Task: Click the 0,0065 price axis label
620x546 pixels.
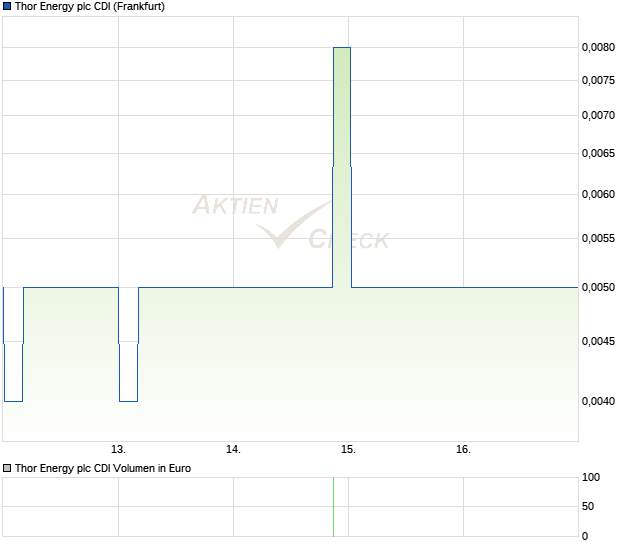Action: (598, 153)
